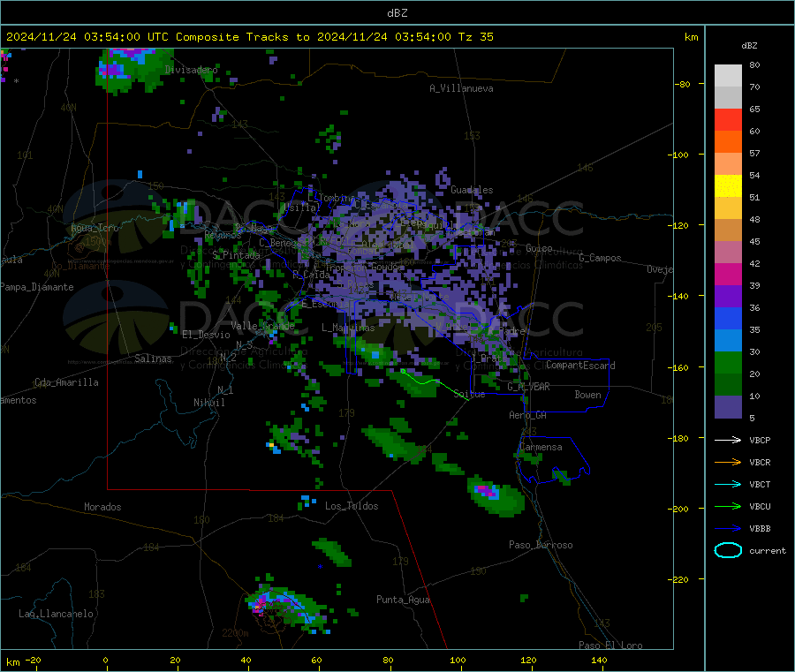This screenshot has width=795, height=672.
Task: Click the G_Campos map label
Action: [x=600, y=258]
